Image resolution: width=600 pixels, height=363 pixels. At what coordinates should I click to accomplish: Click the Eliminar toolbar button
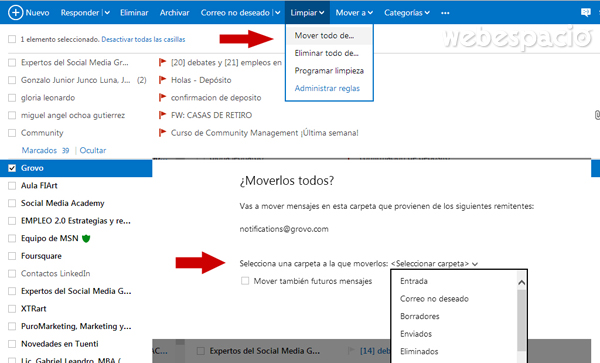coord(134,13)
